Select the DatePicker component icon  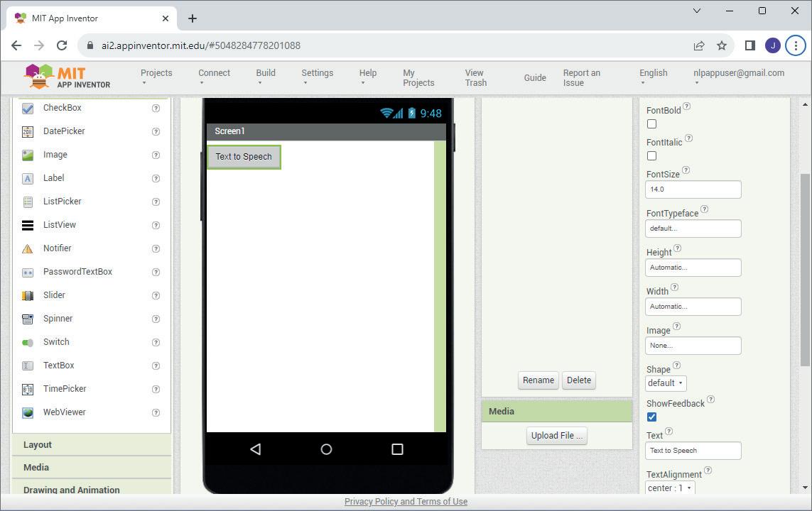tap(28, 132)
